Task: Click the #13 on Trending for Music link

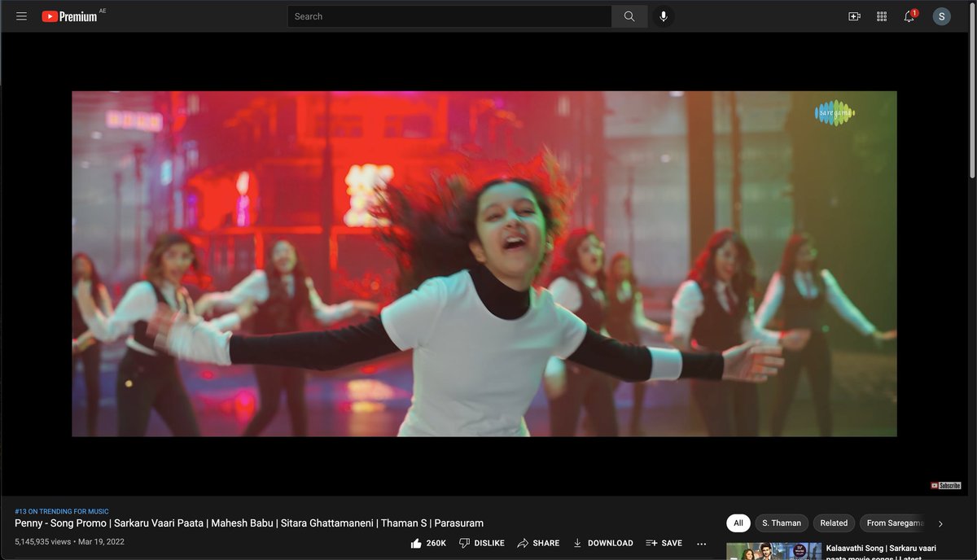Action: [x=62, y=511]
